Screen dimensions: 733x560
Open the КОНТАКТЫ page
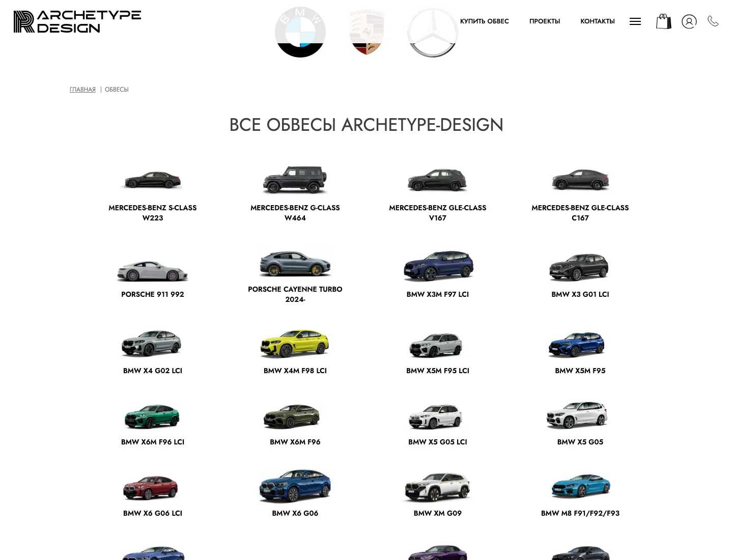coord(598,21)
